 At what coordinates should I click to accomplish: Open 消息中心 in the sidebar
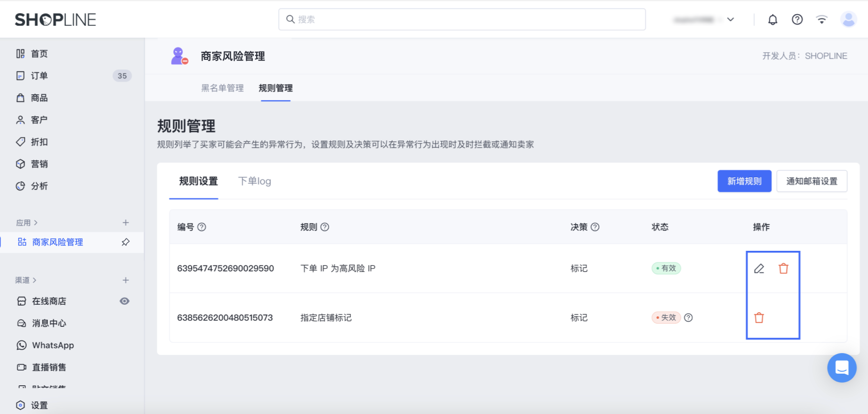coord(49,323)
